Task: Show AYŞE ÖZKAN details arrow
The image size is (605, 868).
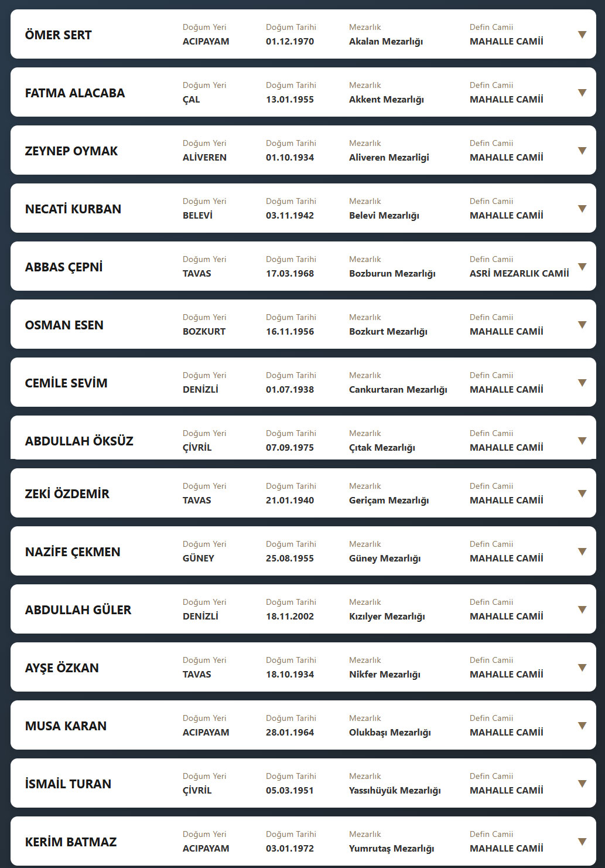Action: coord(582,668)
